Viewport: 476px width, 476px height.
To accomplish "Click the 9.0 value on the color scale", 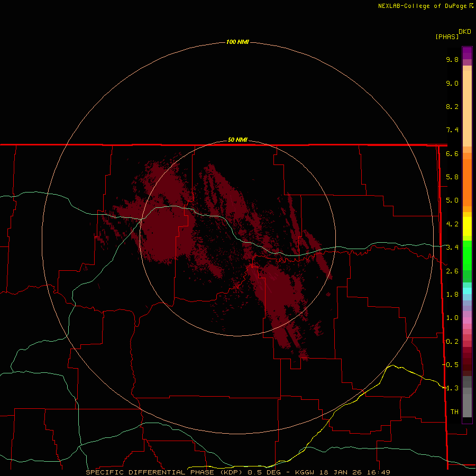I will [x=452, y=83].
